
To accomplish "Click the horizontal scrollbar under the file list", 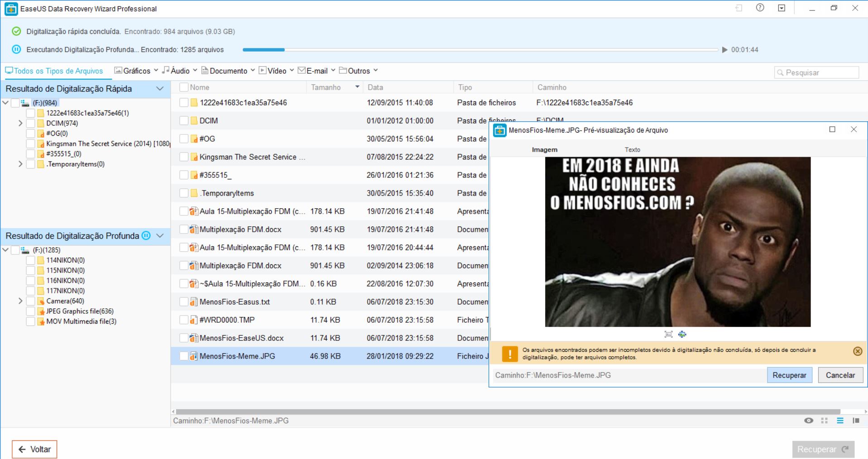I will [x=508, y=412].
